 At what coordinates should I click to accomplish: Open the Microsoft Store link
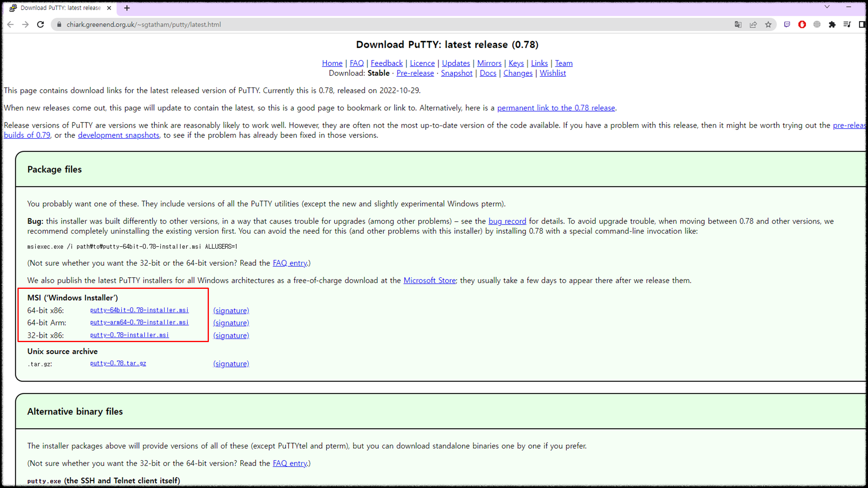coord(429,280)
